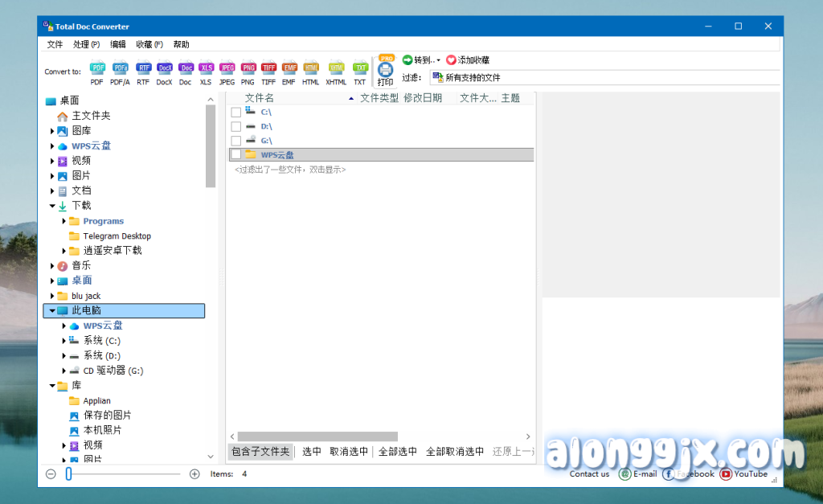Click the 过滤 file filter field
This screenshot has height=504, width=823.
604,78
